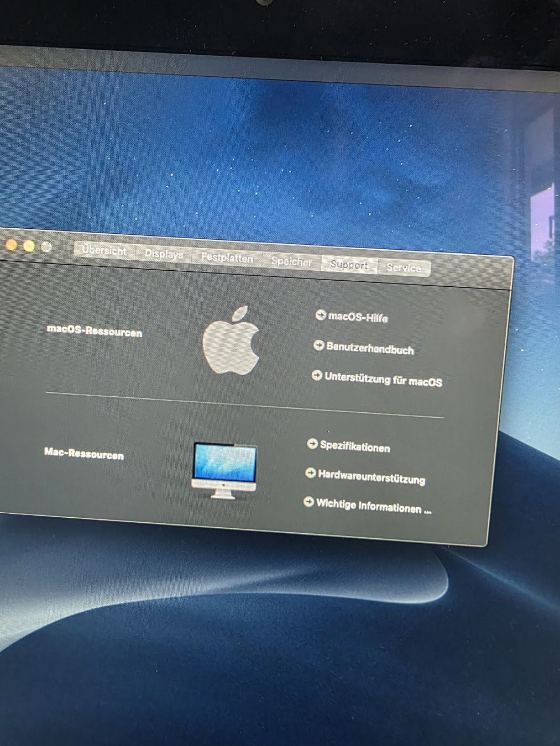Image resolution: width=560 pixels, height=746 pixels.
Task: Open Wichtige Informationen link
Action: pyautogui.click(x=374, y=507)
